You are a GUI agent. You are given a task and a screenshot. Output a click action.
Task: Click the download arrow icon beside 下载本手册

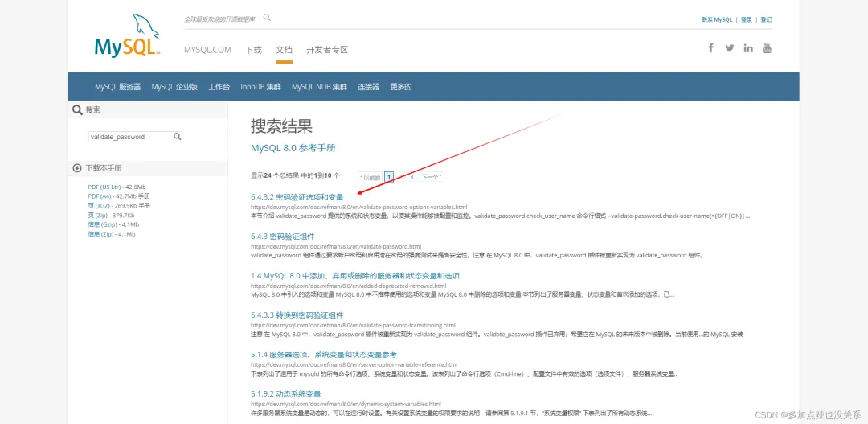coord(77,168)
